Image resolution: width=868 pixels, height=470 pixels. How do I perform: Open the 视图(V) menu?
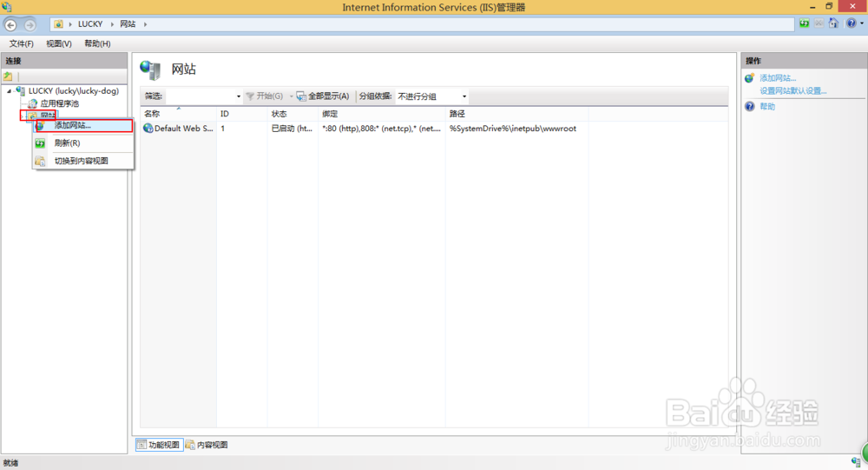(59, 43)
